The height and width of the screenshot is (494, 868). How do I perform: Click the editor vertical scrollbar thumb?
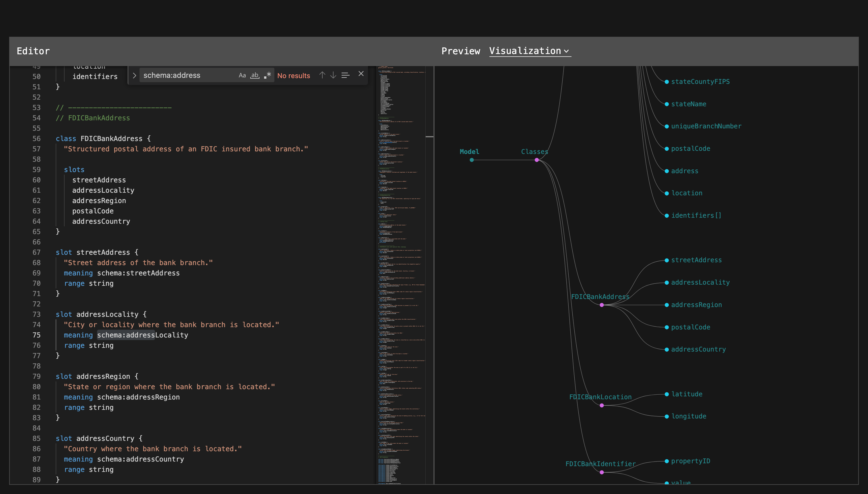click(430, 137)
